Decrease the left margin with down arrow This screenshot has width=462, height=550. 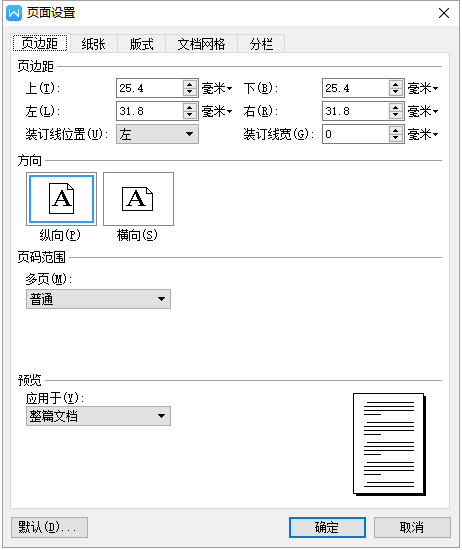click(190, 115)
